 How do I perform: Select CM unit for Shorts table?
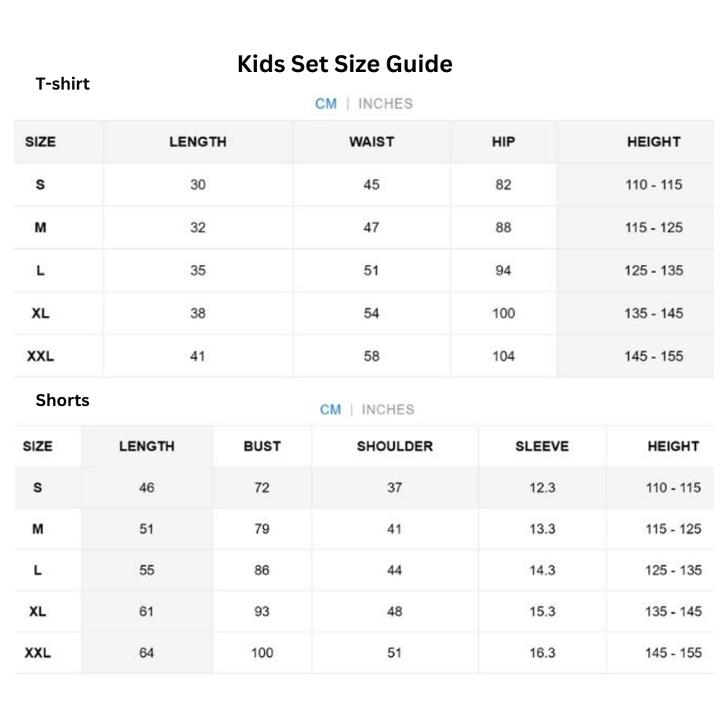[x=330, y=409]
